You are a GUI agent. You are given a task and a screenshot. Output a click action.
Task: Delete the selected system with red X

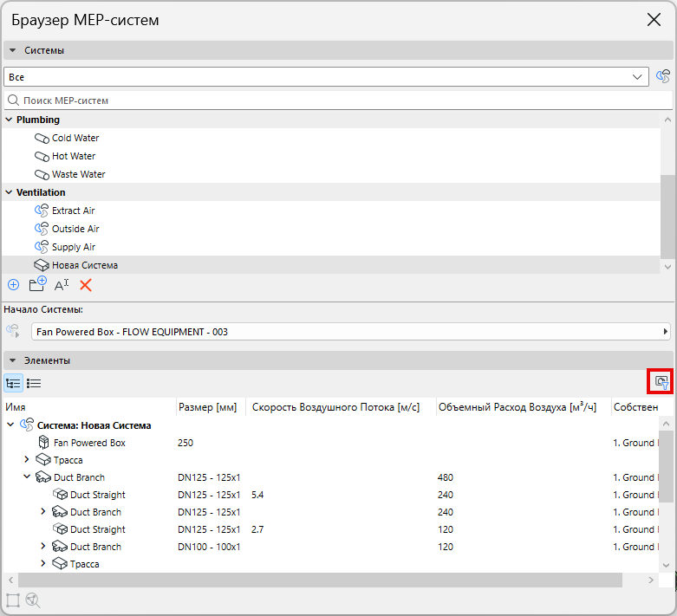coord(86,285)
